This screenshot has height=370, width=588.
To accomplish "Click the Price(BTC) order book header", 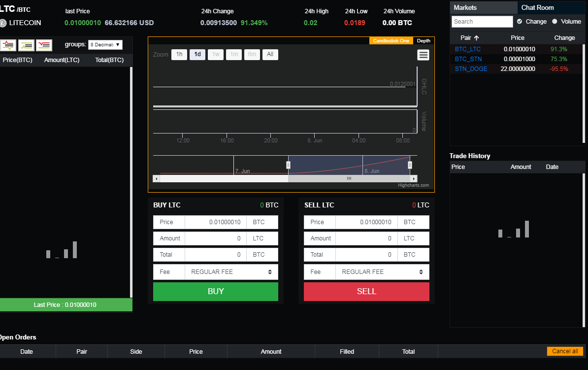I will coord(18,60).
